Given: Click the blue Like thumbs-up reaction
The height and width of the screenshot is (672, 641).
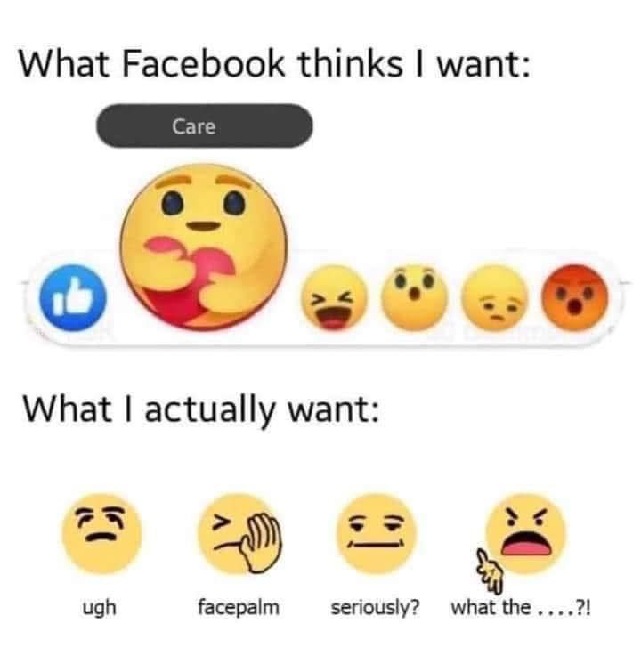Looking at the screenshot, I should (73, 298).
